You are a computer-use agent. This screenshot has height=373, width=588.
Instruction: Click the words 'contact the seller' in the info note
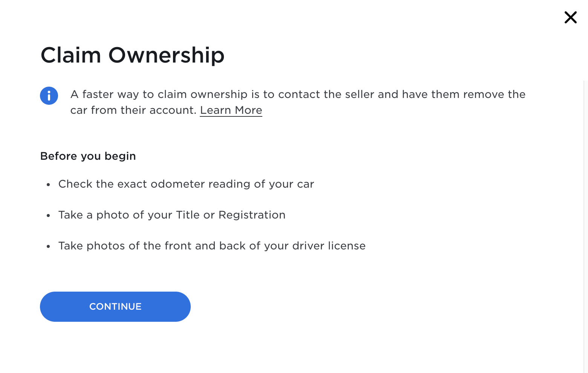(x=327, y=94)
